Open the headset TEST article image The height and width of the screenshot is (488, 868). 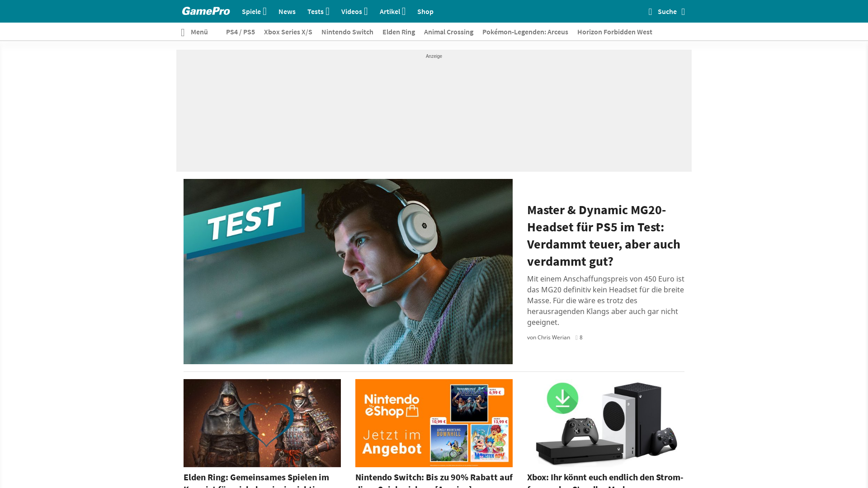pos(348,272)
